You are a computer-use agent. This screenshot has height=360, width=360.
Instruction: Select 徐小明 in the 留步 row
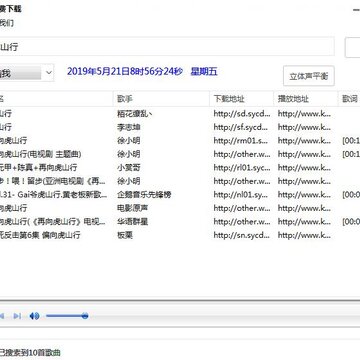coord(129,181)
